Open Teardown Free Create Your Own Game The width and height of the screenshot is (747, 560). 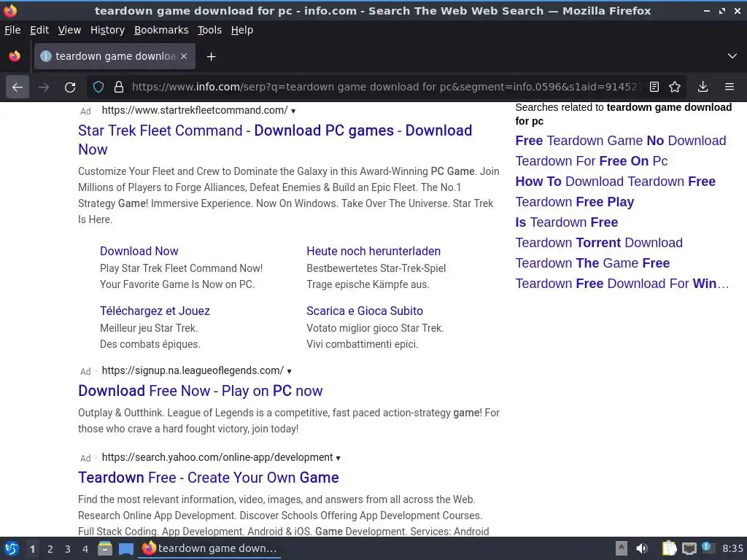click(208, 478)
